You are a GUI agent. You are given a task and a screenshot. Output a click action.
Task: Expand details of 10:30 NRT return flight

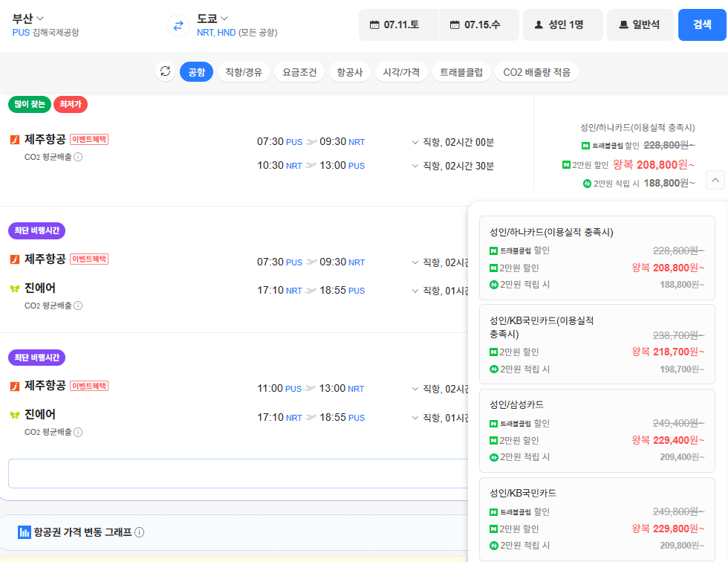(415, 166)
